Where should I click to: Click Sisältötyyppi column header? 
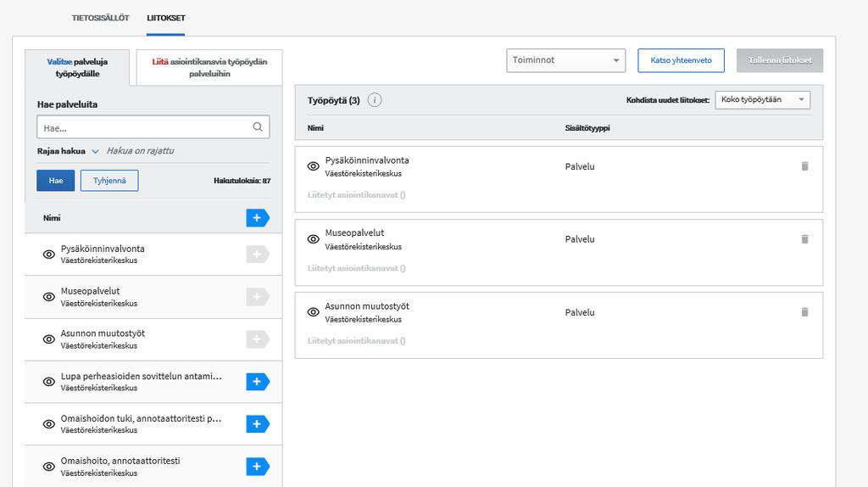[587, 128]
